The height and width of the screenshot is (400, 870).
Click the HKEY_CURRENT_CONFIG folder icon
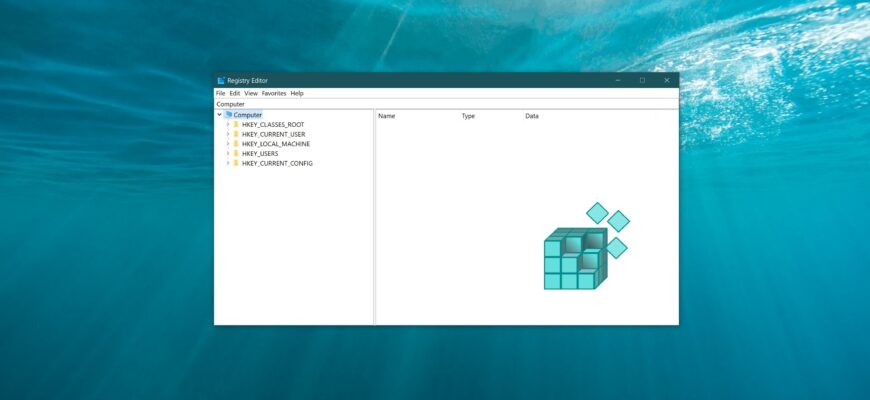[x=236, y=163]
